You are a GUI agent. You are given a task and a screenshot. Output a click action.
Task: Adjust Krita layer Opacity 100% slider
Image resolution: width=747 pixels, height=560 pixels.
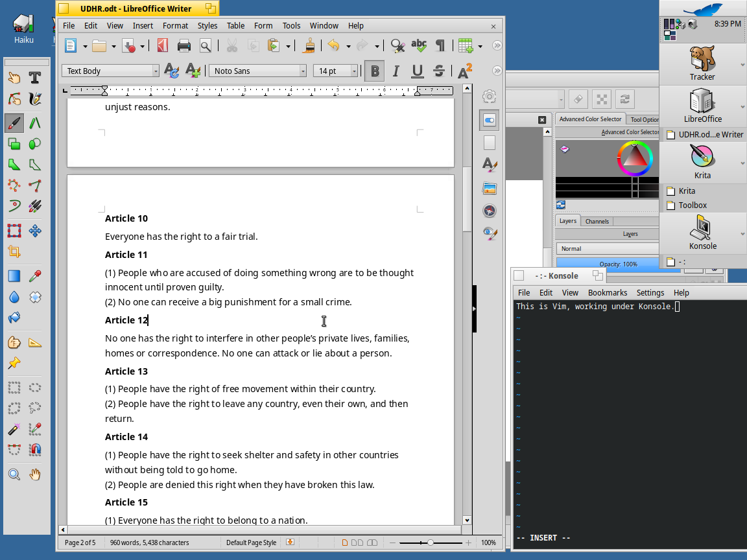tap(608, 264)
